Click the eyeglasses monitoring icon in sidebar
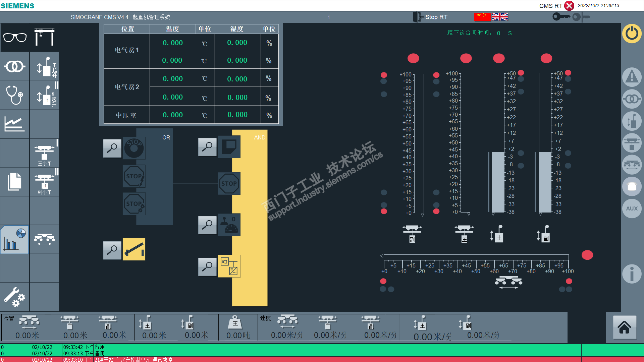 (15, 37)
